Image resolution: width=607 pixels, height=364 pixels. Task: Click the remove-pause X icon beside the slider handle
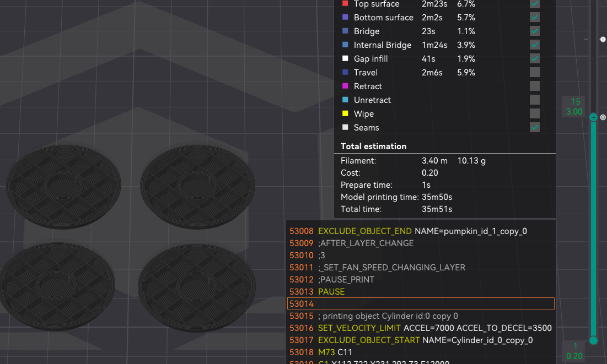click(602, 117)
